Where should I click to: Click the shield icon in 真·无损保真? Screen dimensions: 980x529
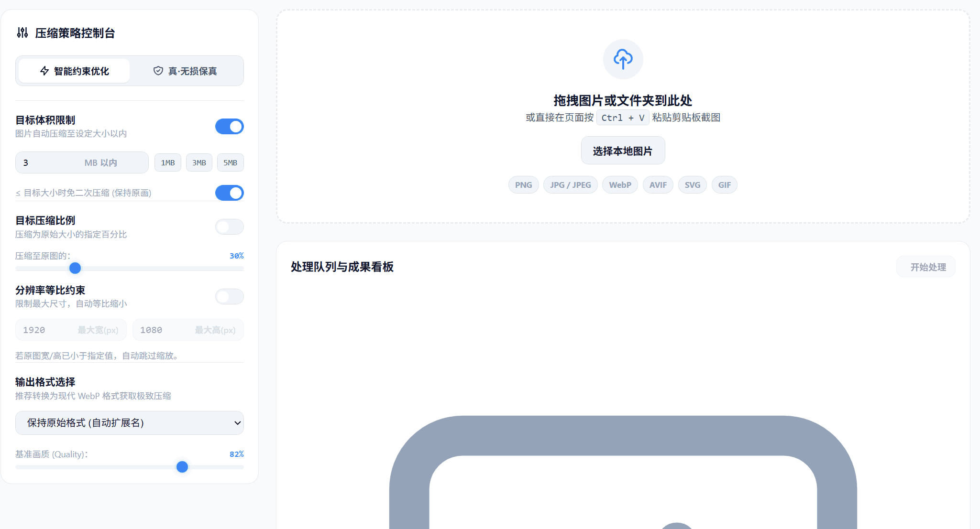pos(158,71)
